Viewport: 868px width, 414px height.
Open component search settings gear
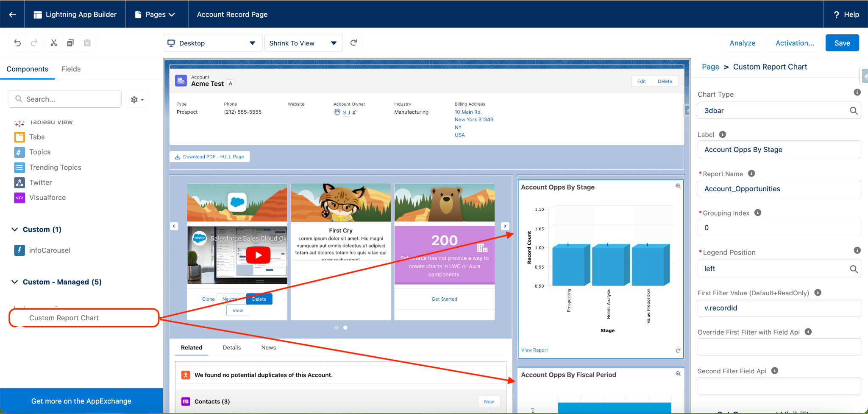pyautogui.click(x=137, y=99)
